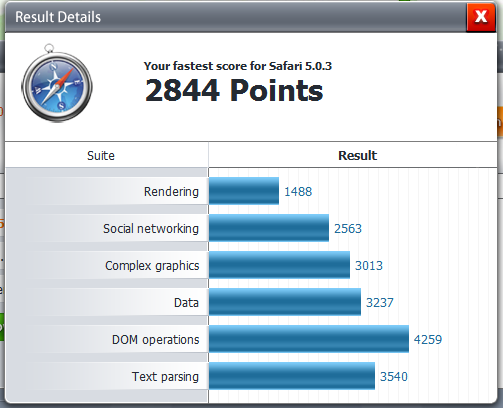Close the Result Details dialog
Viewport: 503px width, 408px height.
pyautogui.click(x=481, y=17)
